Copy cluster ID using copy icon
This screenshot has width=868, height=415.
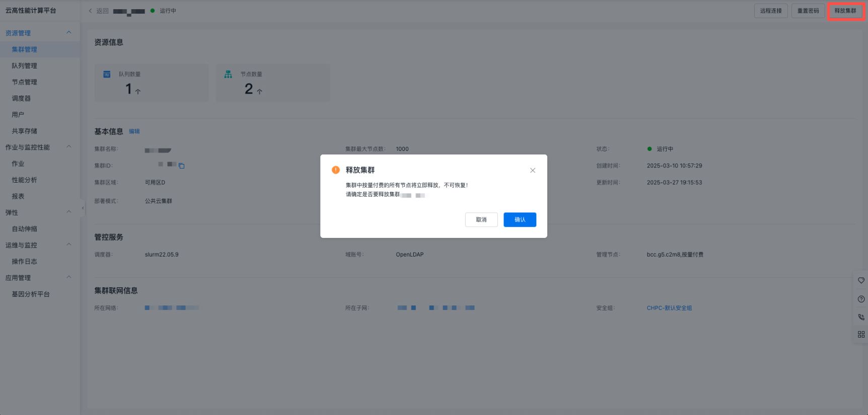tap(182, 165)
